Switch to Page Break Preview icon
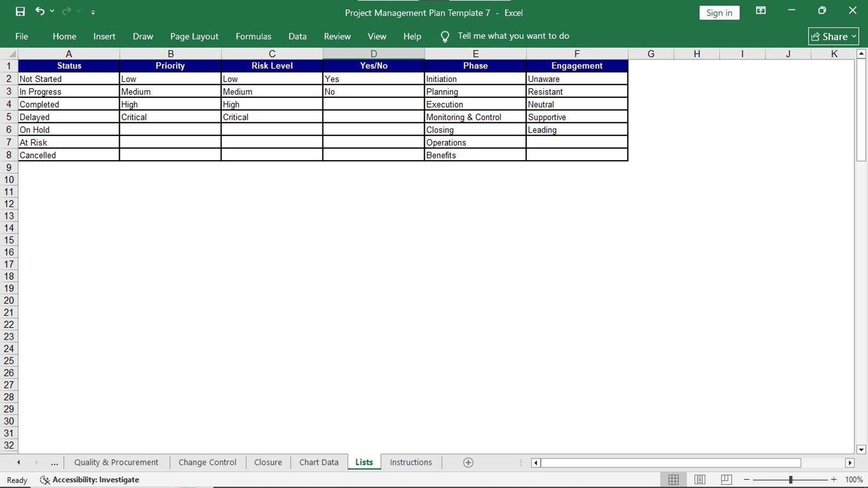868x488 pixels. pyautogui.click(x=726, y=480)
